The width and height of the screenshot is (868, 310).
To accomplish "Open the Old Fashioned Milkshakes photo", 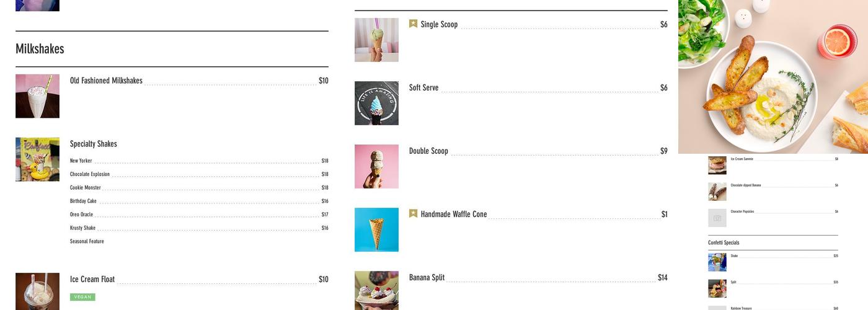I will point(37,96).
